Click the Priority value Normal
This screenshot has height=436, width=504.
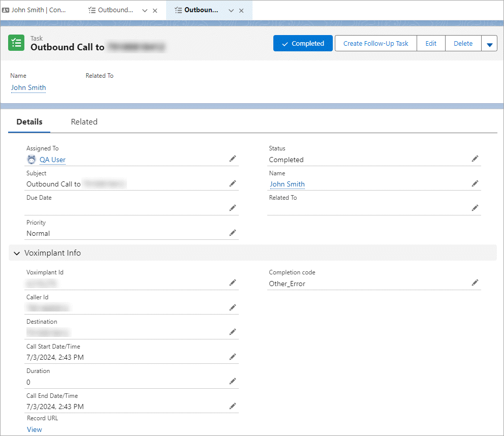38,233
